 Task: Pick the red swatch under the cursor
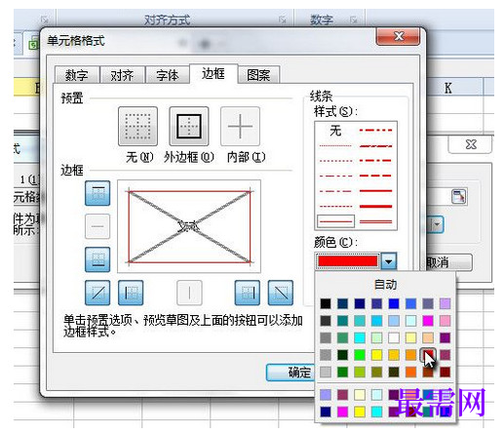click(x=428, y=355)
